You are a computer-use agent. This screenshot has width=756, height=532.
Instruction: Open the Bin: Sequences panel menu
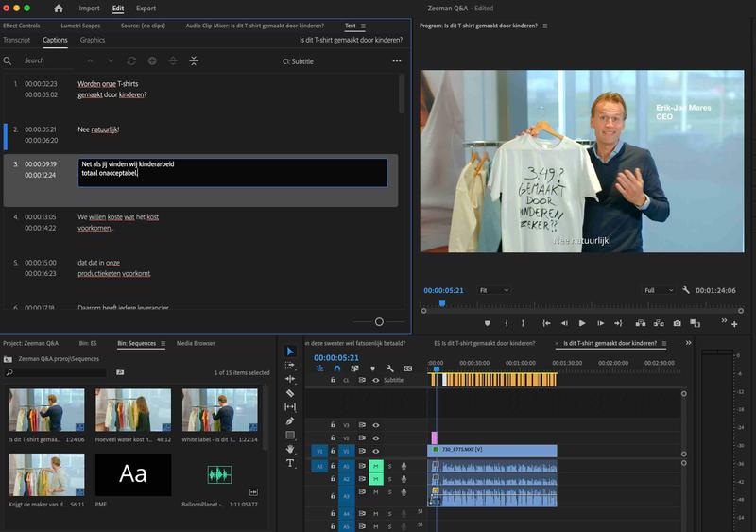pos(163,343)
